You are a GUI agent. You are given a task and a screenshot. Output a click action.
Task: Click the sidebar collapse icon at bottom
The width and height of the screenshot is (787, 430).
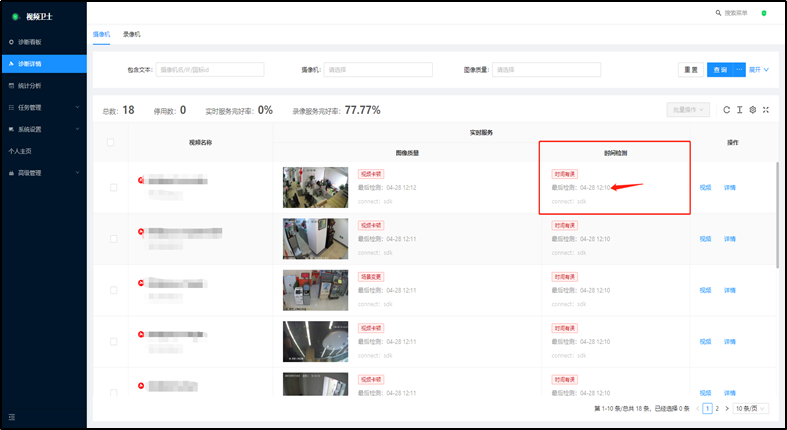[x=12, y=417]
